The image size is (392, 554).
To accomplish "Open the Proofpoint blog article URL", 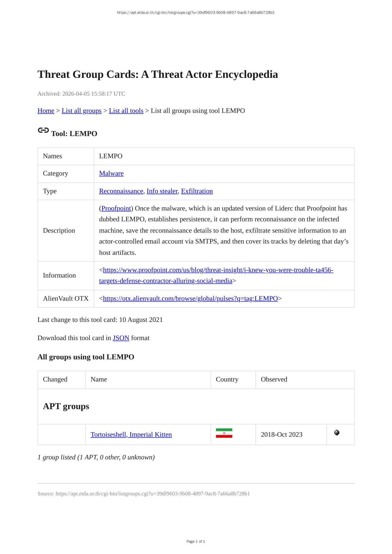I will coord(218,270).
